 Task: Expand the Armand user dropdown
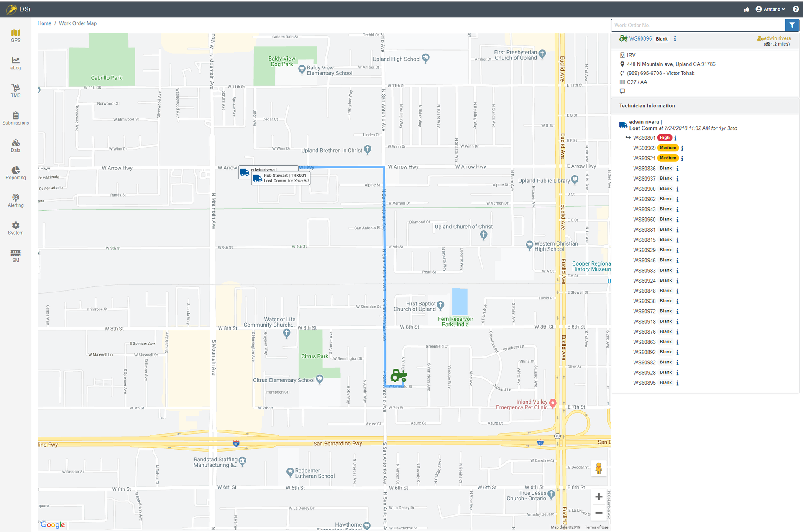(771, 9)
